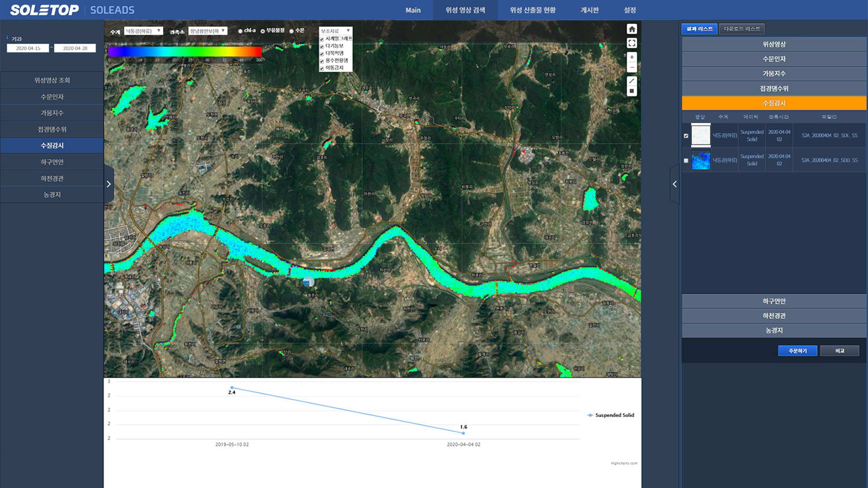Toggle Suspended Solid series in chart legend
This screenshot has width=868, height=488.
[x=610, y=415]
